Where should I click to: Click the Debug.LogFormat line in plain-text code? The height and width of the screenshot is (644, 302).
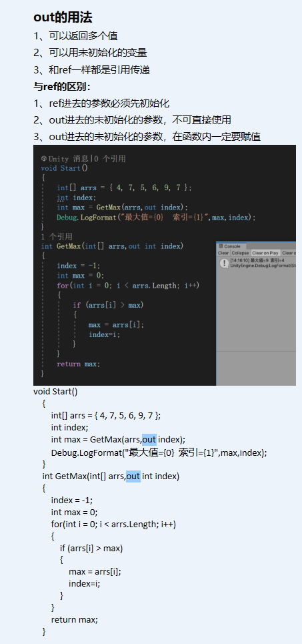point(159,452)
